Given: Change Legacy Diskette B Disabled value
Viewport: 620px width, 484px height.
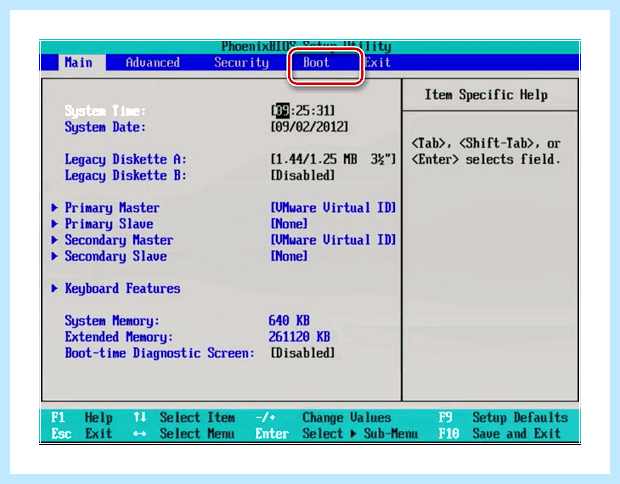Looking at the screenshot, I should (302, 175).
